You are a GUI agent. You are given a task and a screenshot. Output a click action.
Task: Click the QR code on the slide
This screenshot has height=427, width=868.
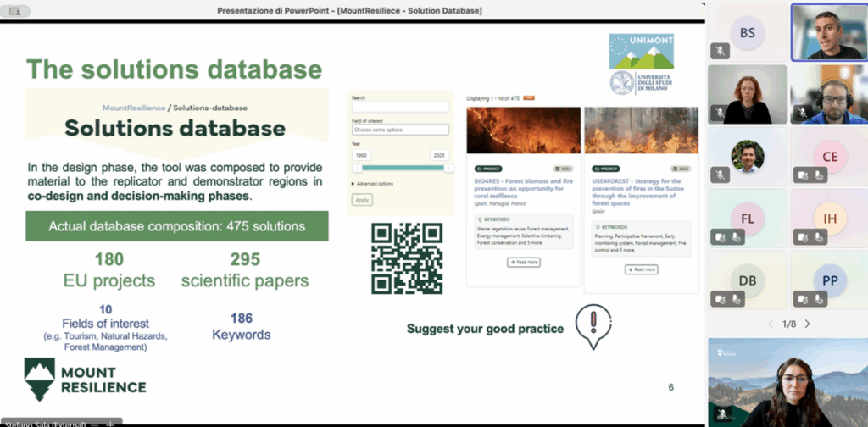407,258
